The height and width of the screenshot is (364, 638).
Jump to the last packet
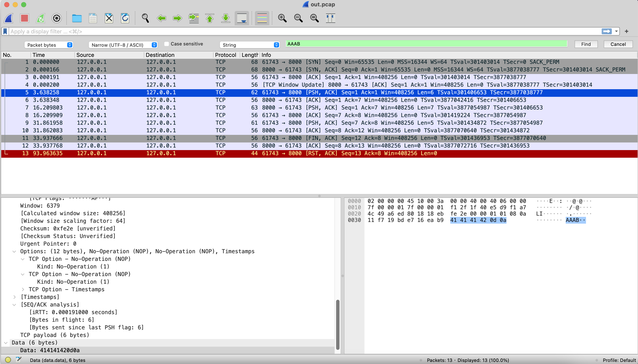click(x=226, y=18)
